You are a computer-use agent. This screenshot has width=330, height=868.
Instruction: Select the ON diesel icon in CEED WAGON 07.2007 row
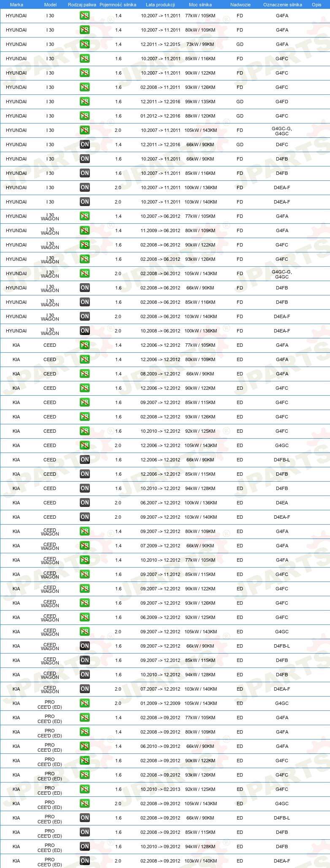pos(84,689)
